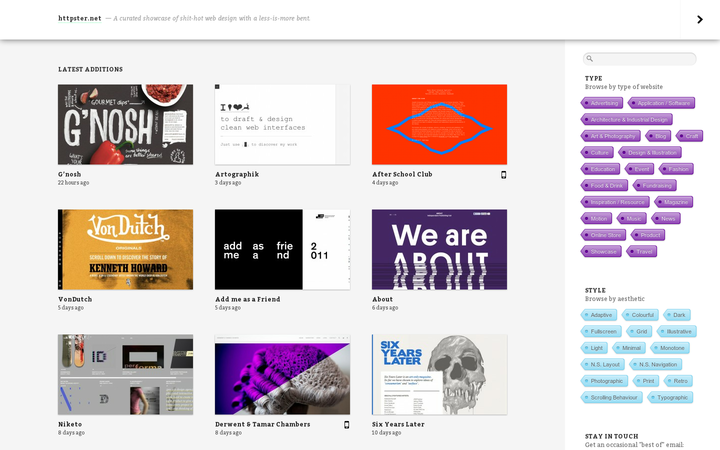Image resolution: width=720 pixels, height=450 pixels.
Task: Select Design & Illustration tag
Action: pyautogui.click(x=650, y=152)
